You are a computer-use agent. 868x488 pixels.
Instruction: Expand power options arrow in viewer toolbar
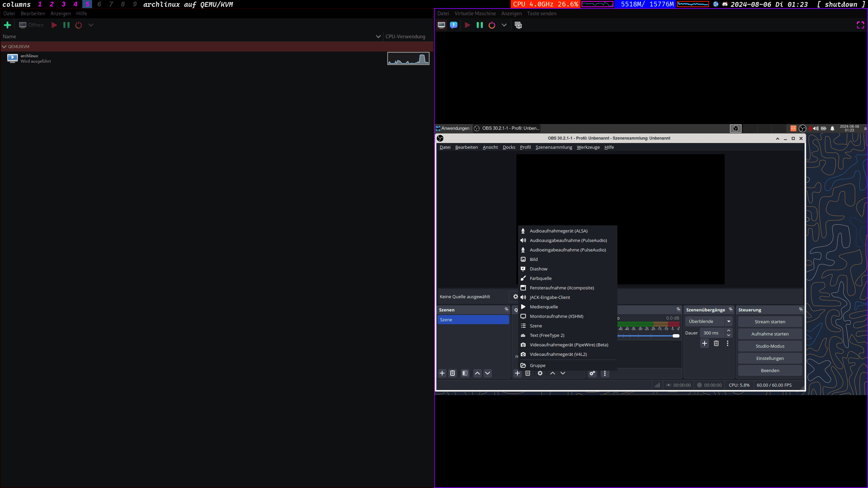(504, 25)
